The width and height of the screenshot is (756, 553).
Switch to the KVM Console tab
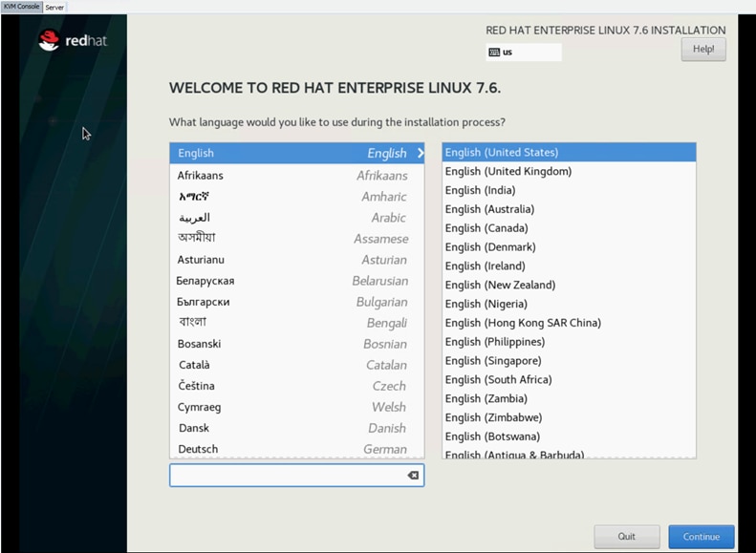coord(22,7)
